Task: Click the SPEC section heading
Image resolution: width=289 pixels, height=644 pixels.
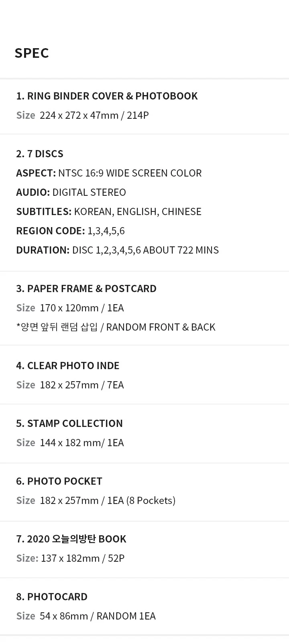Action: [32, 53]
